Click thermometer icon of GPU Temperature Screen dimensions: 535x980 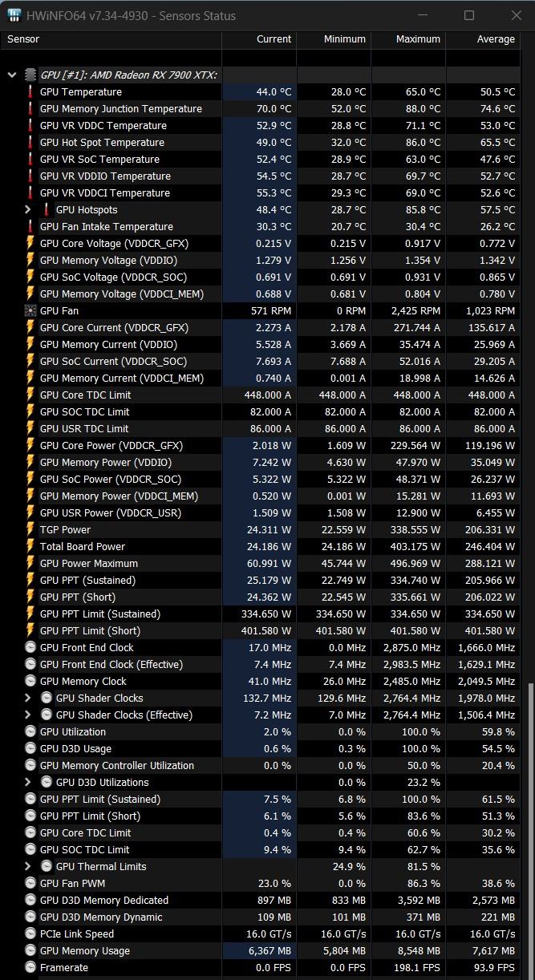(x=30, y=91)
